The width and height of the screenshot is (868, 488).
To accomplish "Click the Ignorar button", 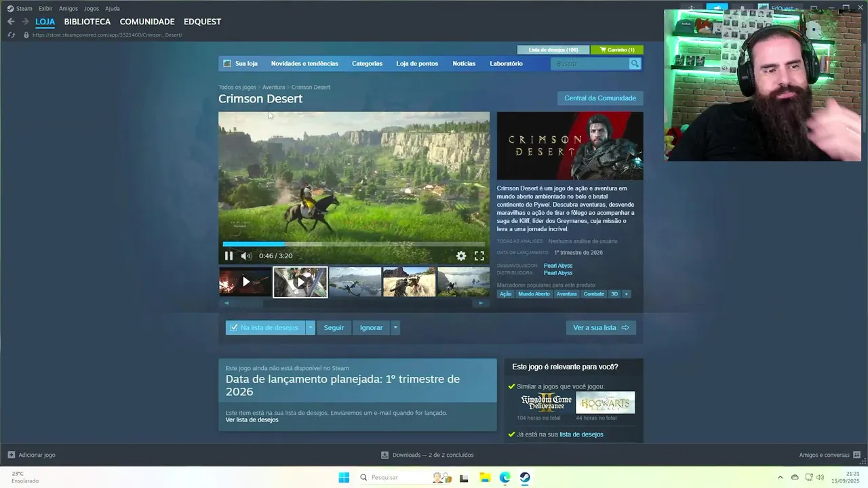I will pyautogui.click(x=371, y=327).
